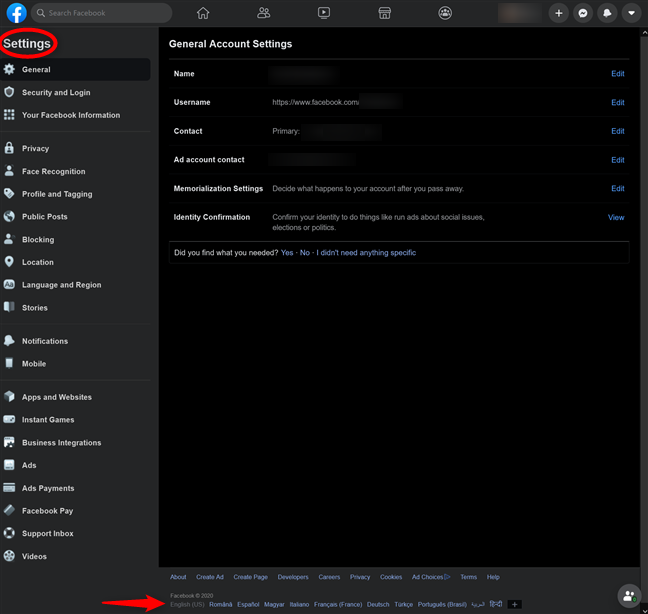View Identity Confirmation details
This screenshot has width=648, height=614.
pos(616,217)
